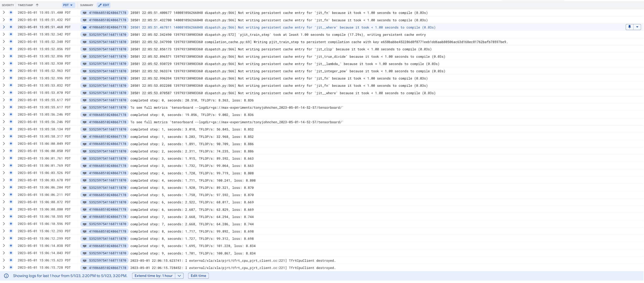Click the Edit time button

point(198,276)
